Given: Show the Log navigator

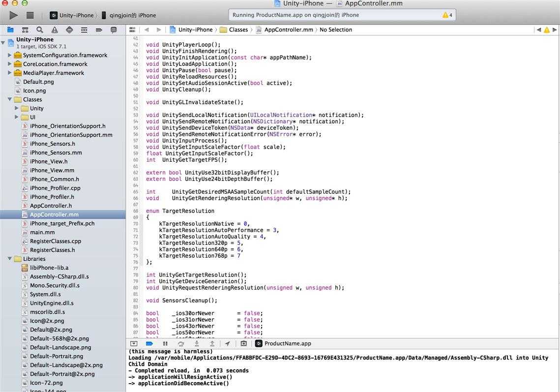Looking at the screenshot, I should (x=114, y=30).
